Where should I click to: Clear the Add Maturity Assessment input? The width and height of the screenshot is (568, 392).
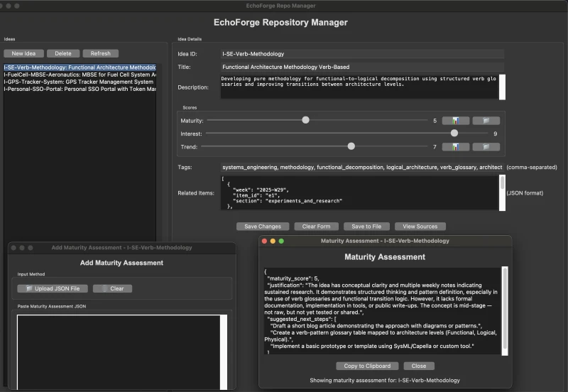(112, 288)
